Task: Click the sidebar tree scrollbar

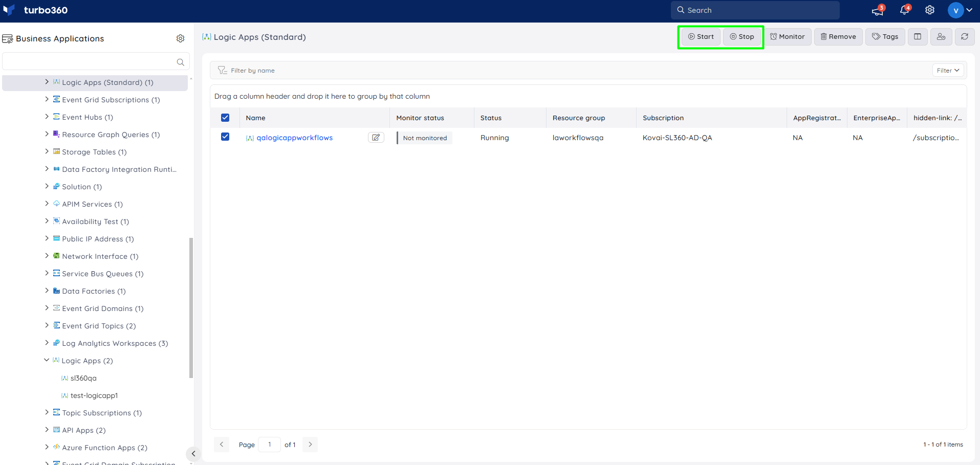Action: (191, 307)
